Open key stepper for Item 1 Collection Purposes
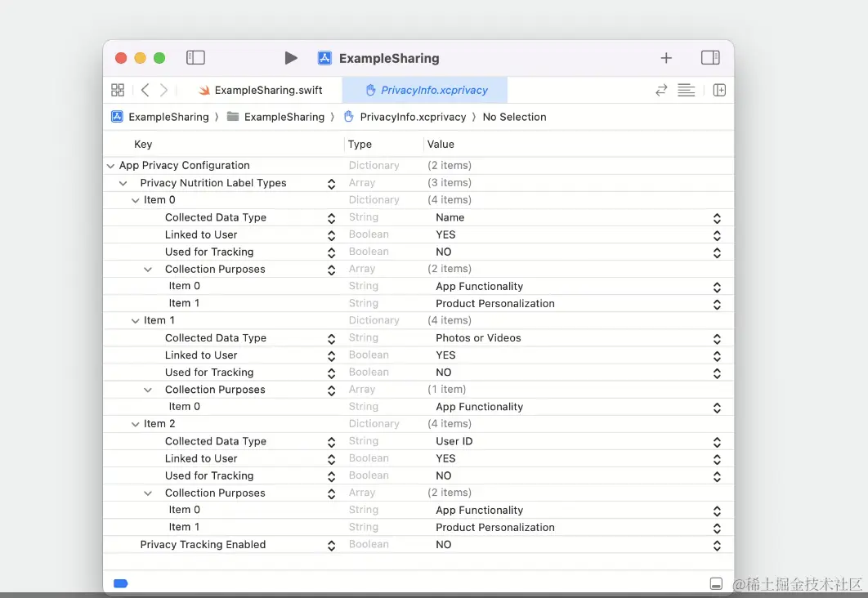868x598 pixels. pos(331,390)
